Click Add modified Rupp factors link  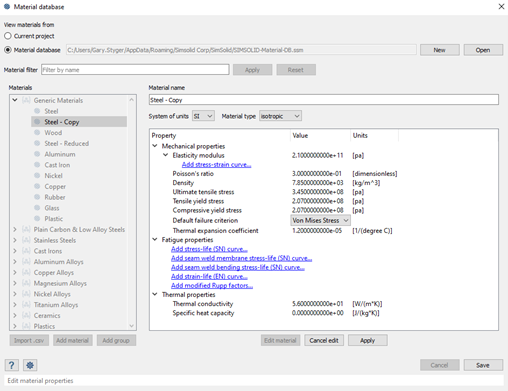click(x=212, y=286)
